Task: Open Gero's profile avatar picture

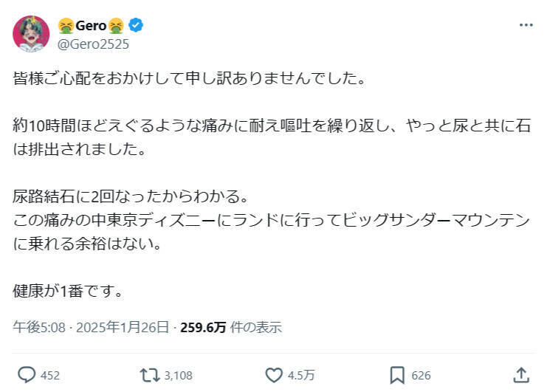Action: (x=31, y=34)
